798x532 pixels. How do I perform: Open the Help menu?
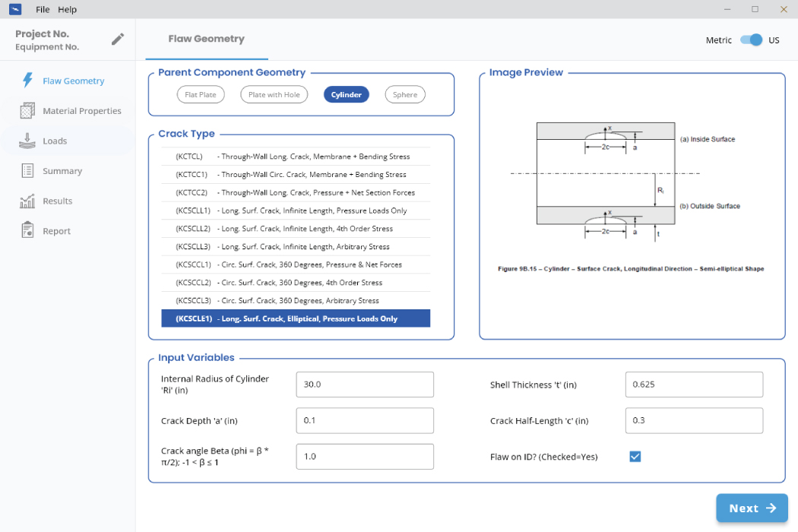(x=68, y=10)
